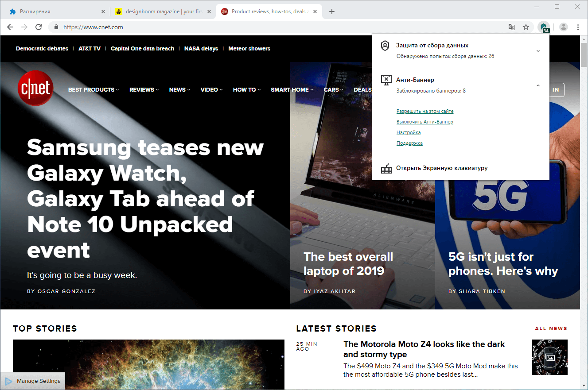The width and height of the screenshot is (588, 390).
Task: Click the Manage Settings arrow icon
Action: coord(8,381)
